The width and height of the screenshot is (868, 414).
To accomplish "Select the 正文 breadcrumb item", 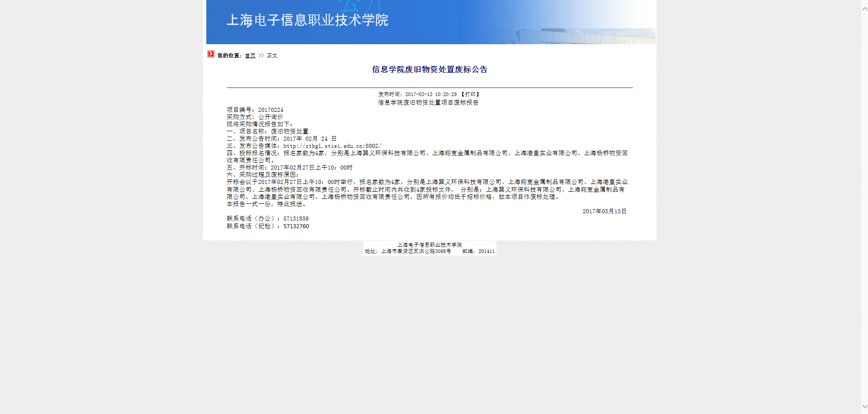I will click(x=272, y=55).
